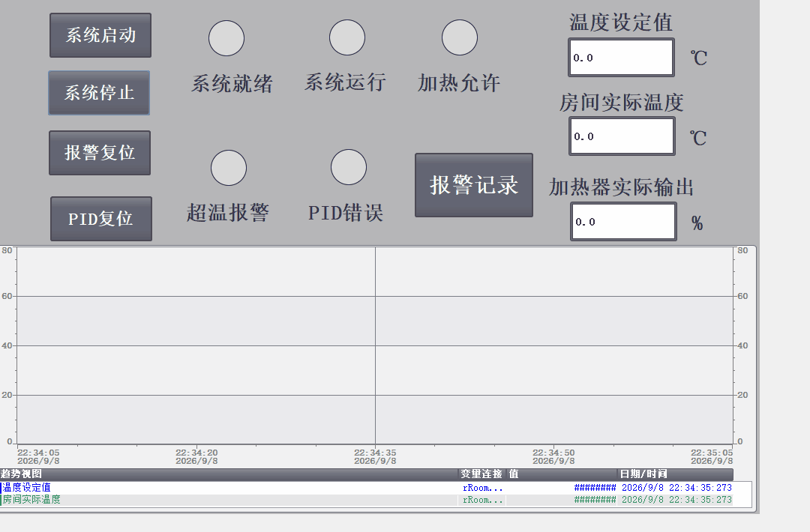
Task: Select 温度设定值 row in trend legend
Action: click(x=366, y=488)
